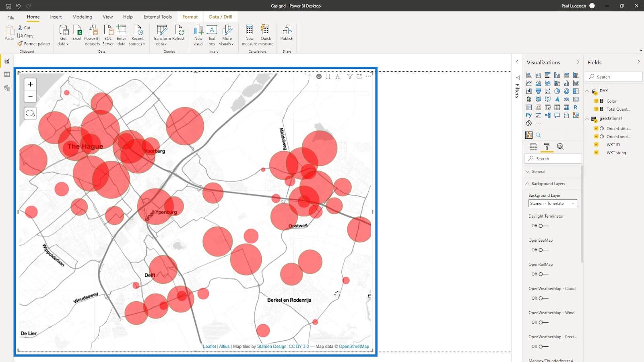Viewport: 644px width, 362px height.
Task: Choose the R script visual icon
Action: [576, 107]
